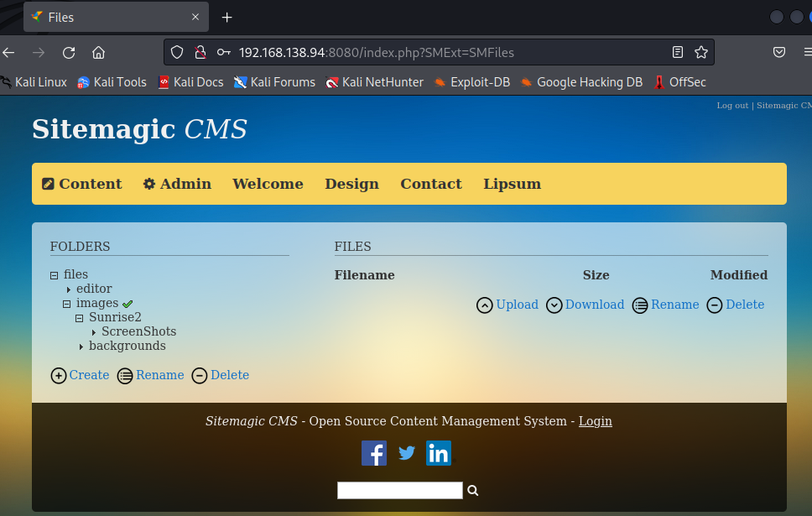Open the Facebook icon
This screenshot has width=812, height=516.
(x=374, y=453)
